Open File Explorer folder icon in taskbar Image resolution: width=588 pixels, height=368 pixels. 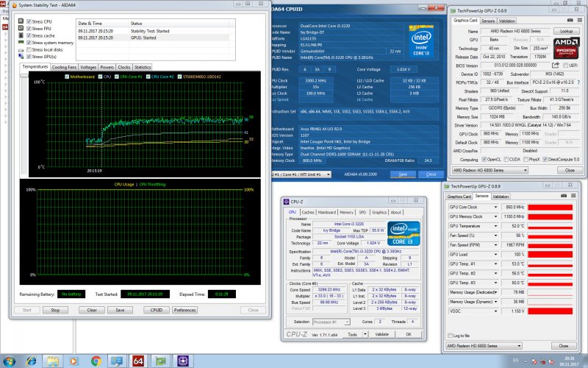(54, 361)
